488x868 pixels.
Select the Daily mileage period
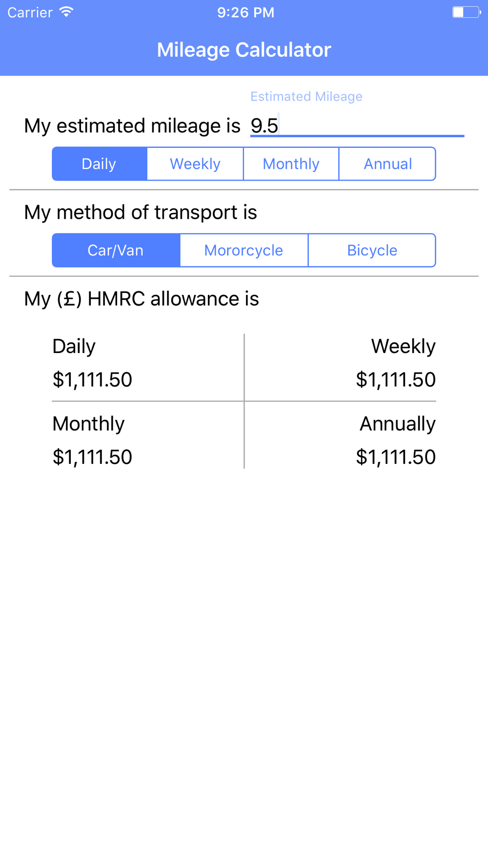coord(100,164)
